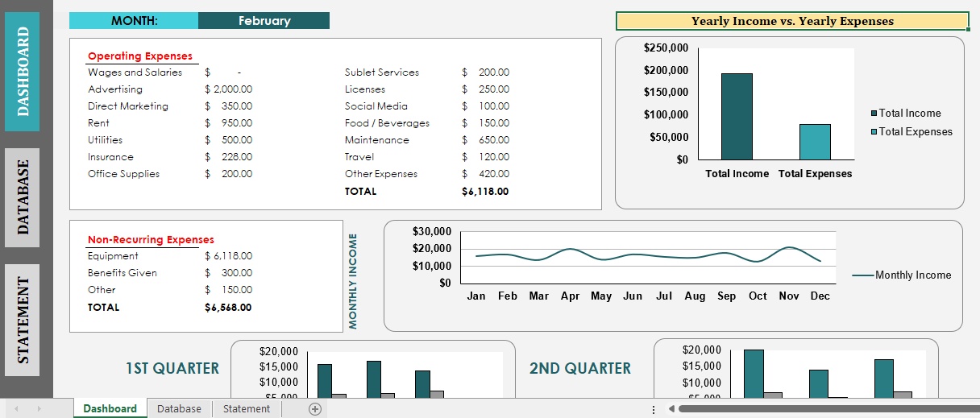
Task: Select Total Expenses legend color swatch
Action: pyautogui.click(x=874, y=132)
